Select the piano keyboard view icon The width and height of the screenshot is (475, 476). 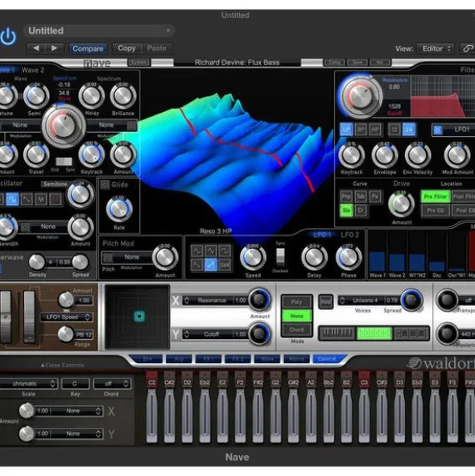337,333
